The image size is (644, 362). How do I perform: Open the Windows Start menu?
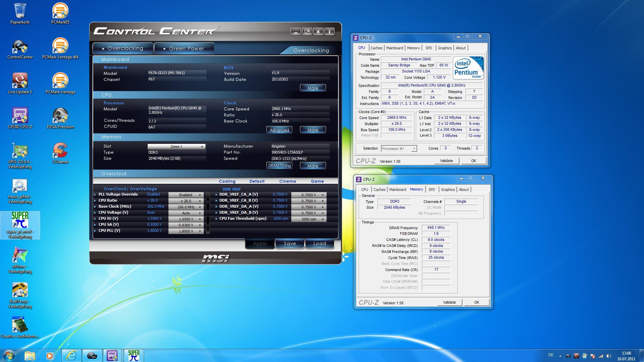(9, 356)
